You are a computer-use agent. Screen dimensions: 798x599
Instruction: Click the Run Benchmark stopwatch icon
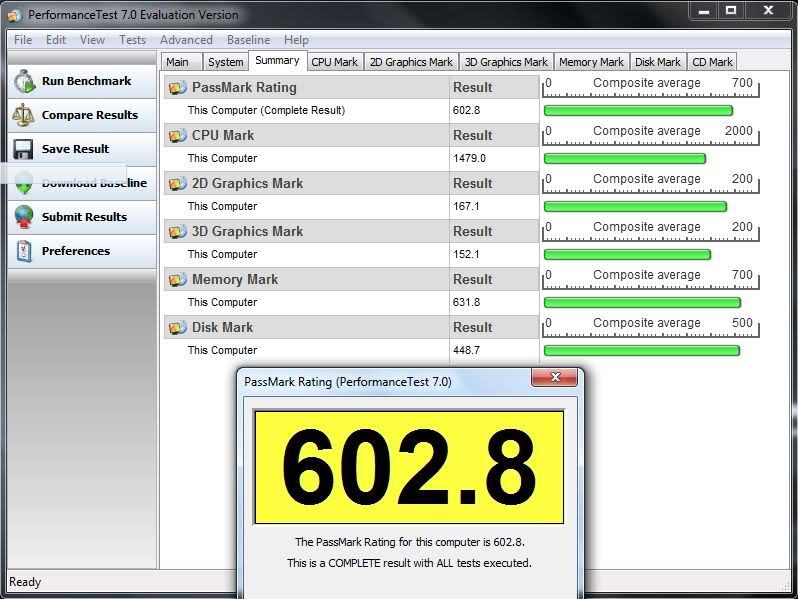(x=24, y=81)
